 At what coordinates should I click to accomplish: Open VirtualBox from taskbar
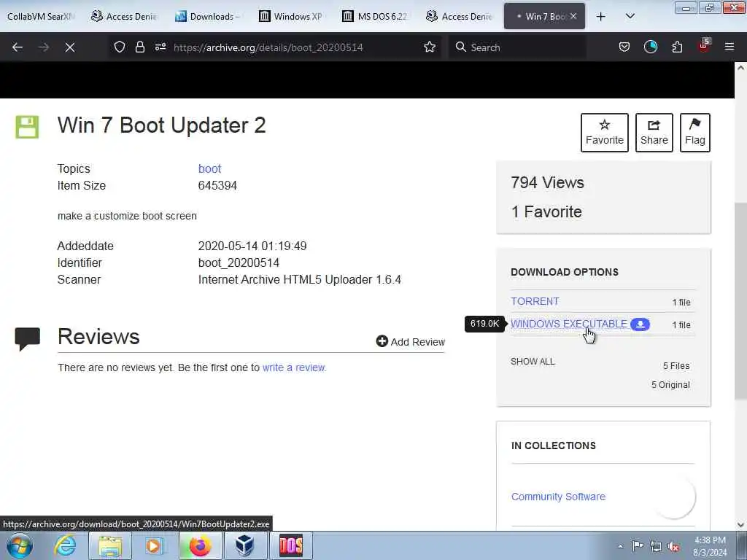tap(245, 545)
